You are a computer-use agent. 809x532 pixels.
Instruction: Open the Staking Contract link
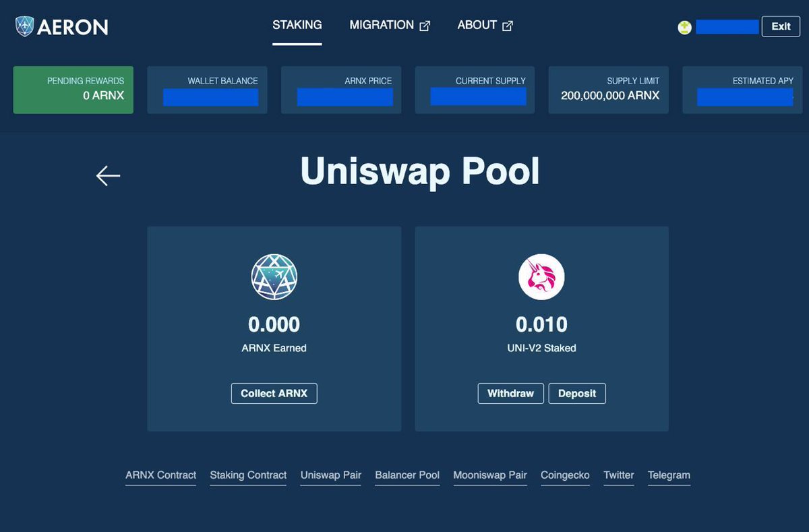point(248,475)
